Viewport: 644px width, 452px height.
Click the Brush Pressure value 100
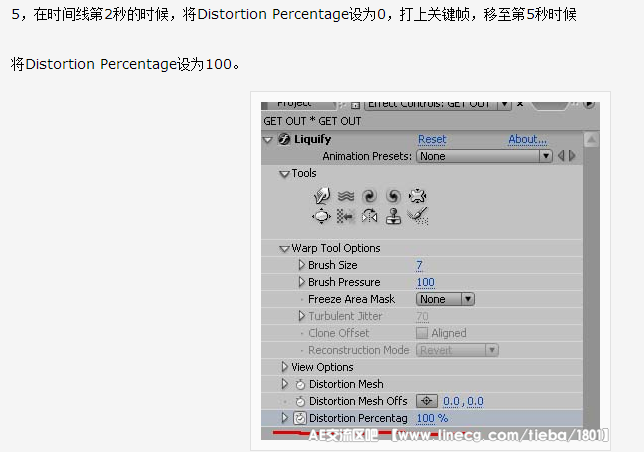426,282
